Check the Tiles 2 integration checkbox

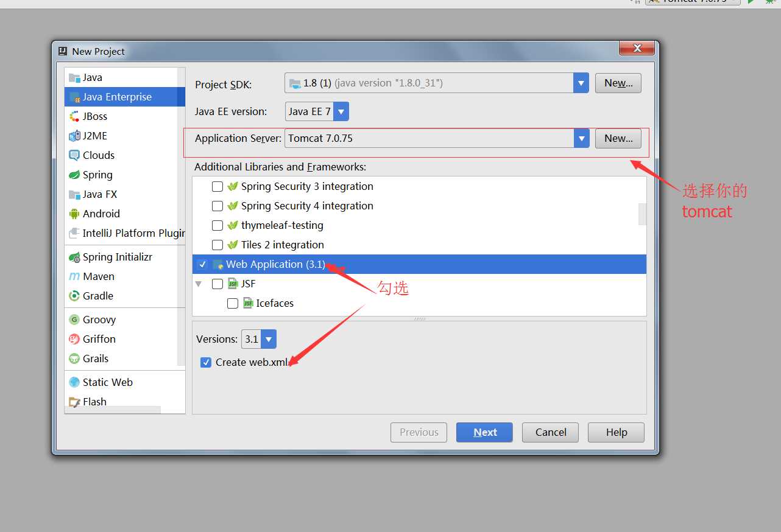coord(217,245)
